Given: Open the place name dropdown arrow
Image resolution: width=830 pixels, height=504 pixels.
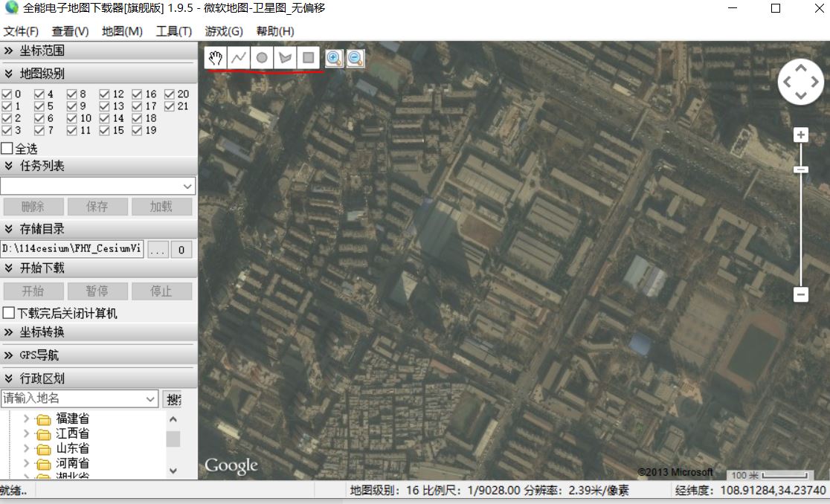Looking at the screenshot, I should [150, 398].
